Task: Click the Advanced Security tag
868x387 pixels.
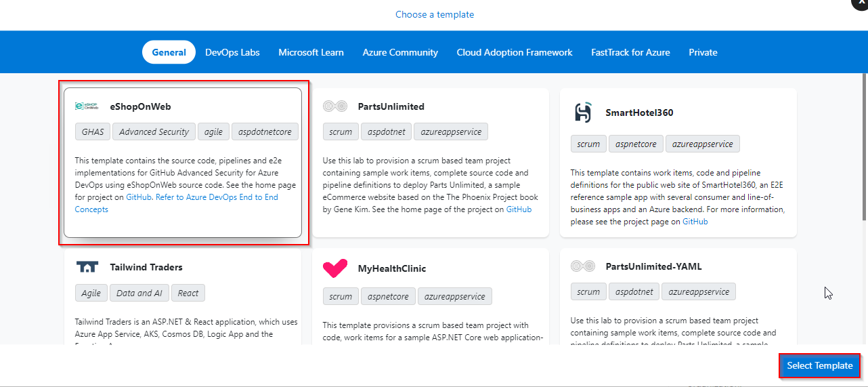Action: click(154, 131)
